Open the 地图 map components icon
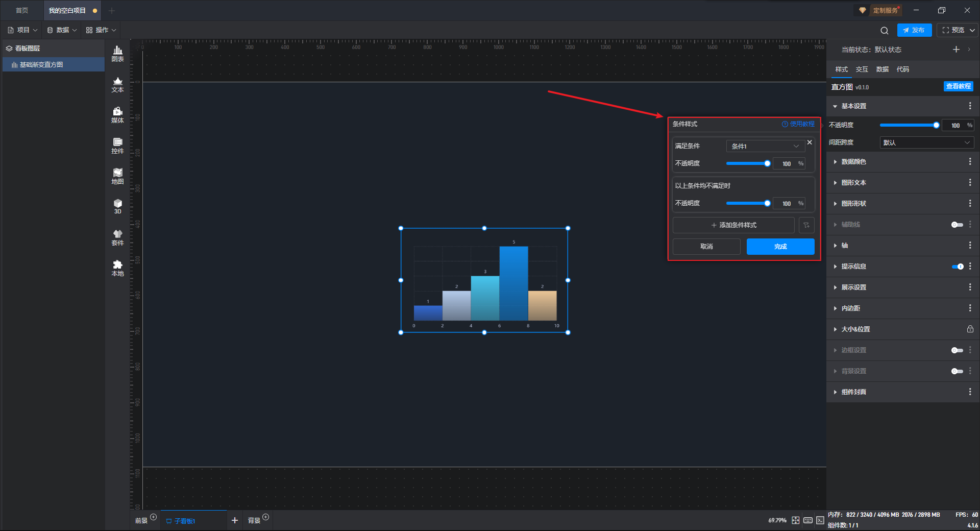The image size is (980, 531). pos(117,176)
